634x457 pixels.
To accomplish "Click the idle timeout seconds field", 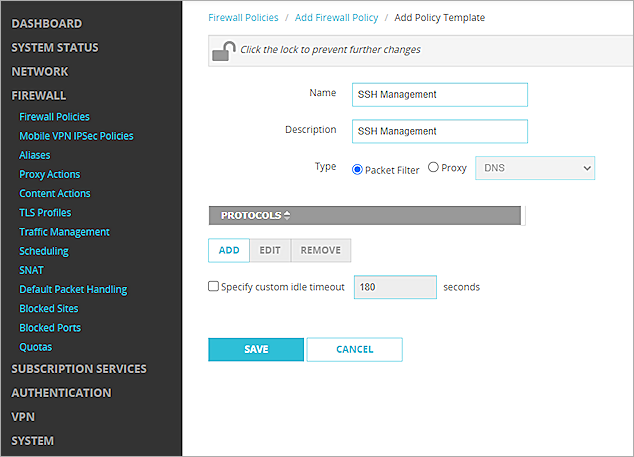I will (x=395, y=287).
